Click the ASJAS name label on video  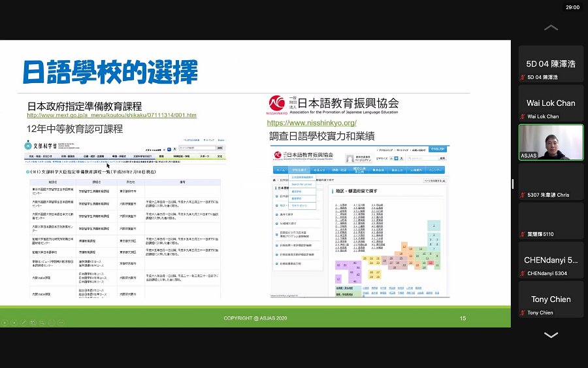click(x=529, y=156)
